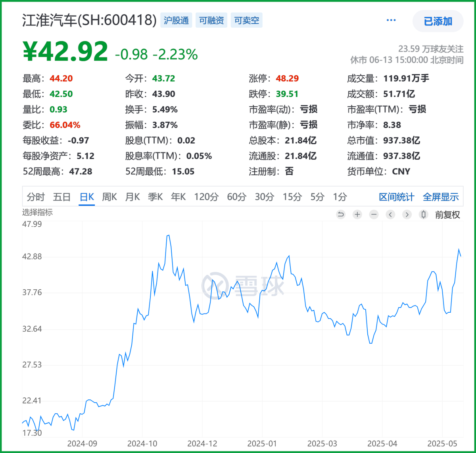Click the 2025-01 date label on chart axis
Screen dimensions: 476x453
[262, 443]
